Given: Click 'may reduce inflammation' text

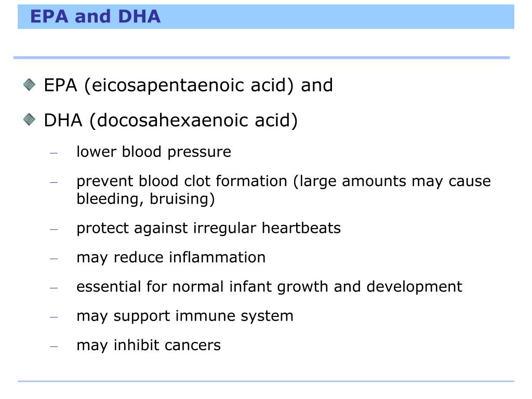Looking at the screenshot, I should (171, 257).
